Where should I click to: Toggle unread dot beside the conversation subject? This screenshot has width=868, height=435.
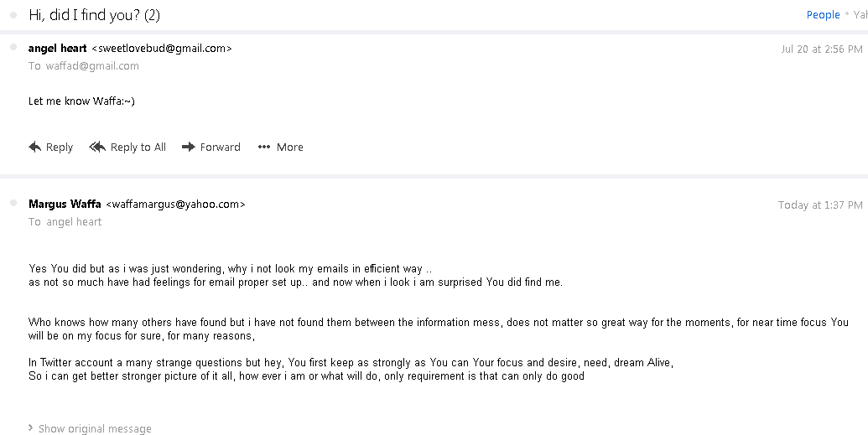tap(13, 15)
